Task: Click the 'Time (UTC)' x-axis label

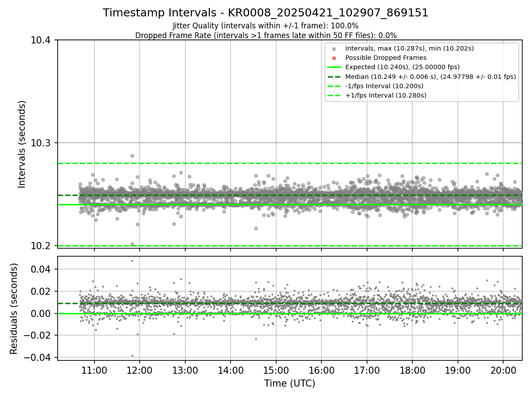Action: coord(289,383)
